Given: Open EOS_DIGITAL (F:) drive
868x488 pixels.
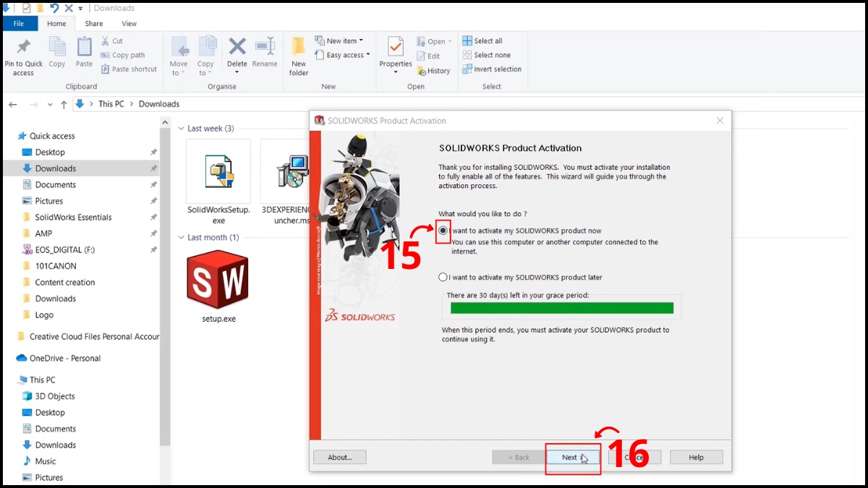Looking at the screenshot, I should click(x=65, y=250).
